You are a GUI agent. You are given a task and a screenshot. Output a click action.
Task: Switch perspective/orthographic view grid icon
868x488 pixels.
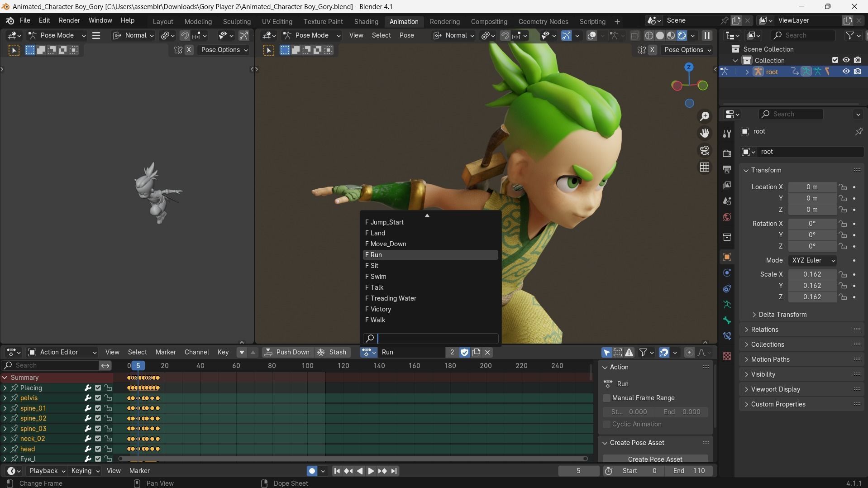[x=705, y=167]
